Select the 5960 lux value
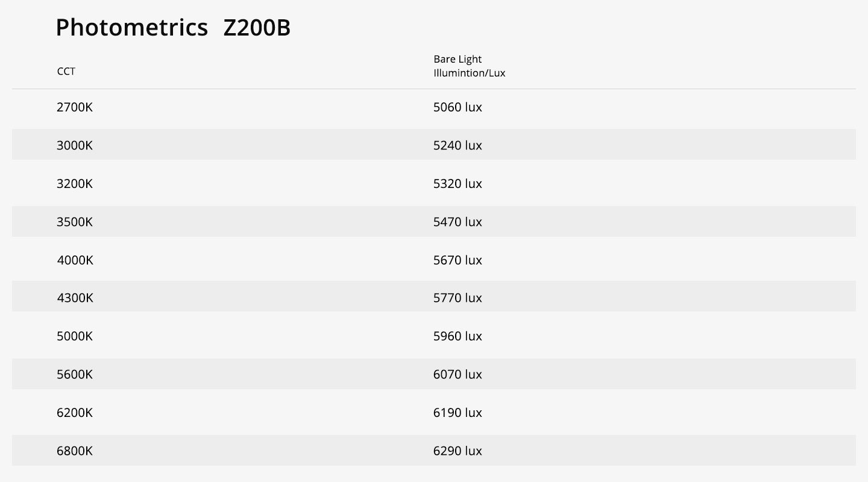The image size is (868, 482). (458, 336)
